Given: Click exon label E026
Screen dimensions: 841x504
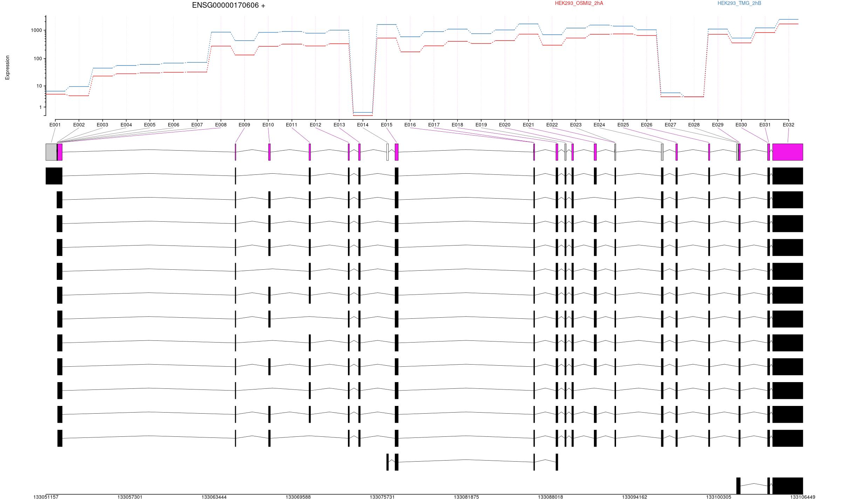Looking at the screenshot, I should point(647,125).
